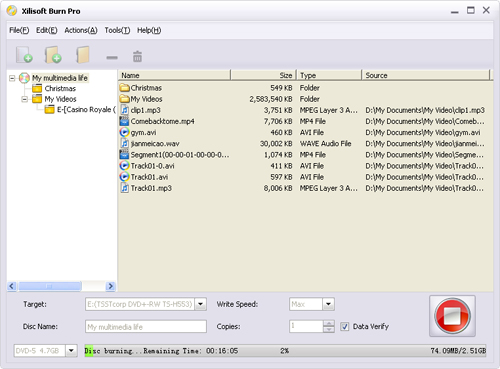Select the file name Track01.mp3
500x369 pixels.
151,188
